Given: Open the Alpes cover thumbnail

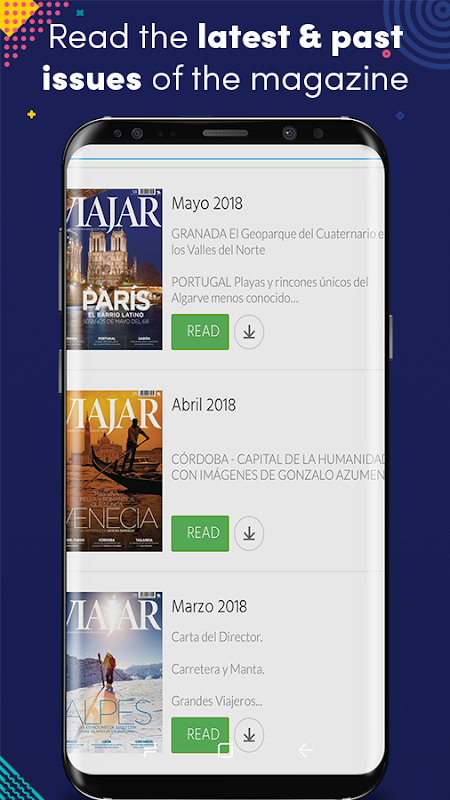Looking at the screenshot, I should pyautogui.click(x=114, y=672).
